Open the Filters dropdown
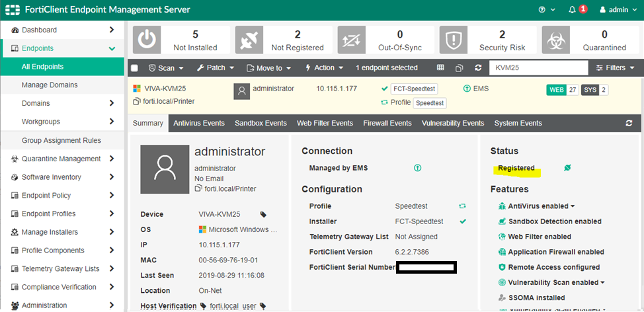 615,68
